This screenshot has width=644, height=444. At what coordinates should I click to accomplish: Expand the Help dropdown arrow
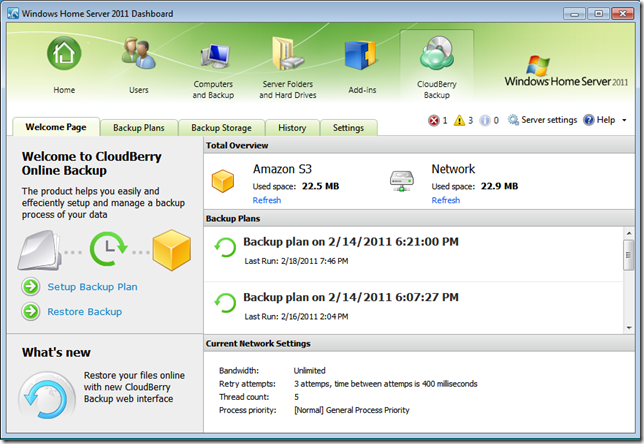(x=624, y=120)
